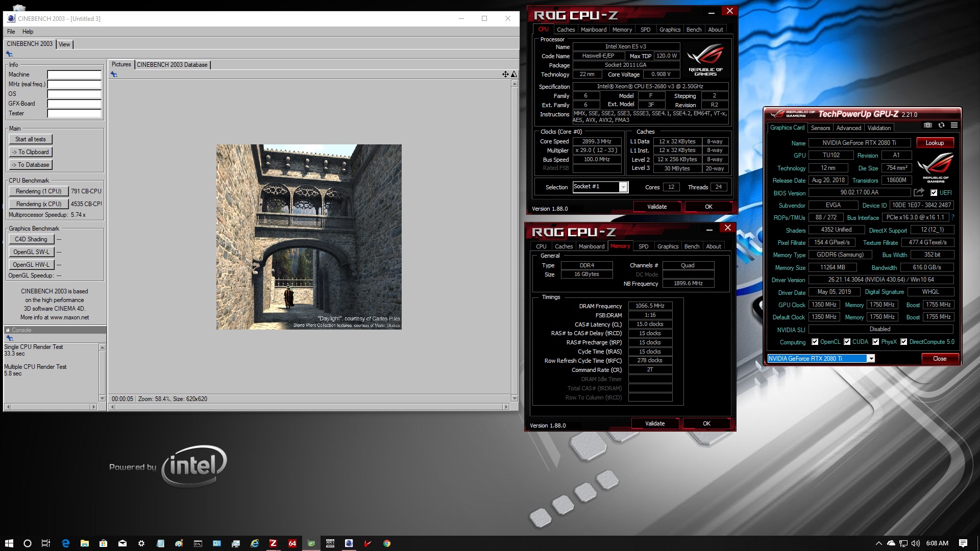Image resolution: width=980 pixels, height=551 pixels.
Task: Click the Machine input field in Info panel
Action: 75,74
